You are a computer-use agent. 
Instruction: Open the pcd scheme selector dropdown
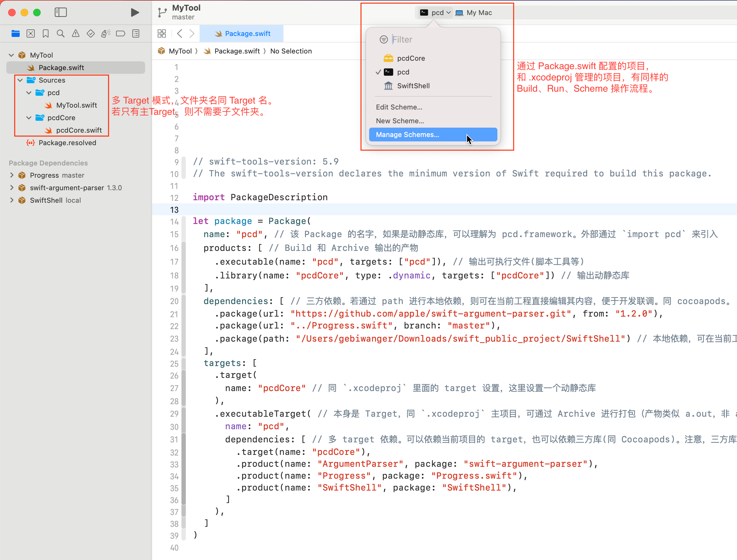pyautogui.click(x=435, y=13)
